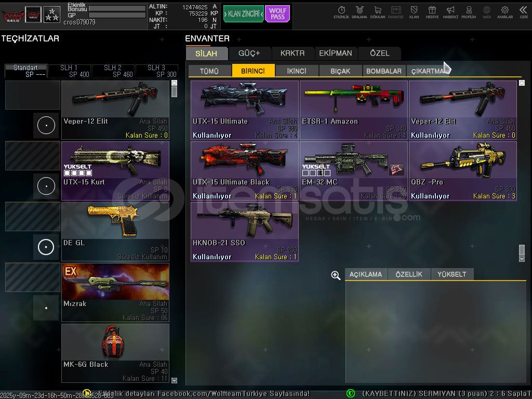Click the green shield icon in status bar
Screen dimensions: 532x399
[x=351, y=394]
